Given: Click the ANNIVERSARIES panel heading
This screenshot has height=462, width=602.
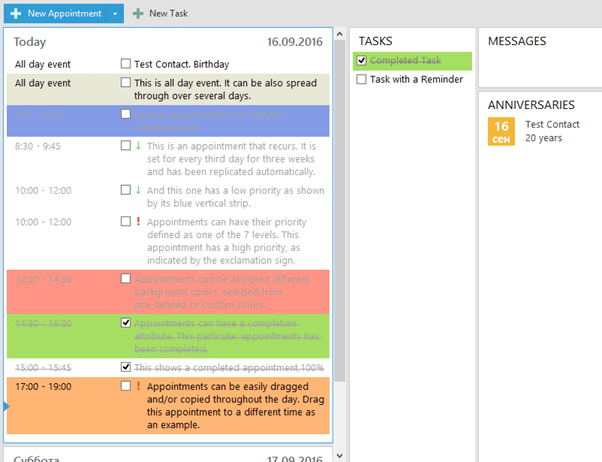Looking at the screenshot, I should click(531, 105).
